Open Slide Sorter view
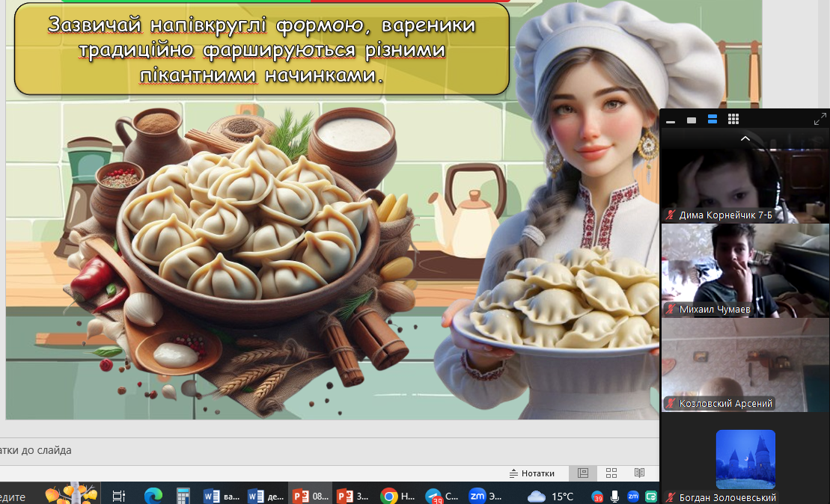Viewport: 830px width, 504px height. [x=611, y=473]
